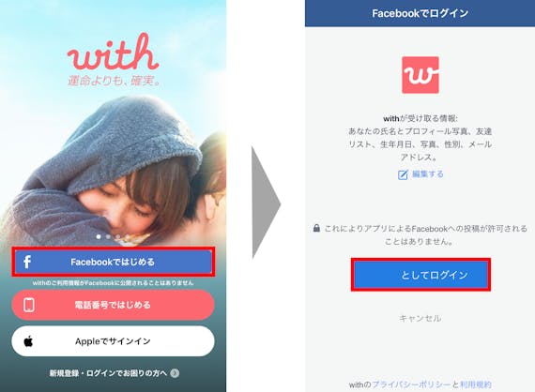The width and height of the screenshot is (535, 392).
Task: Open the プライバシーポリシー link
Action: pyautogui.click(x=411, y=384)
